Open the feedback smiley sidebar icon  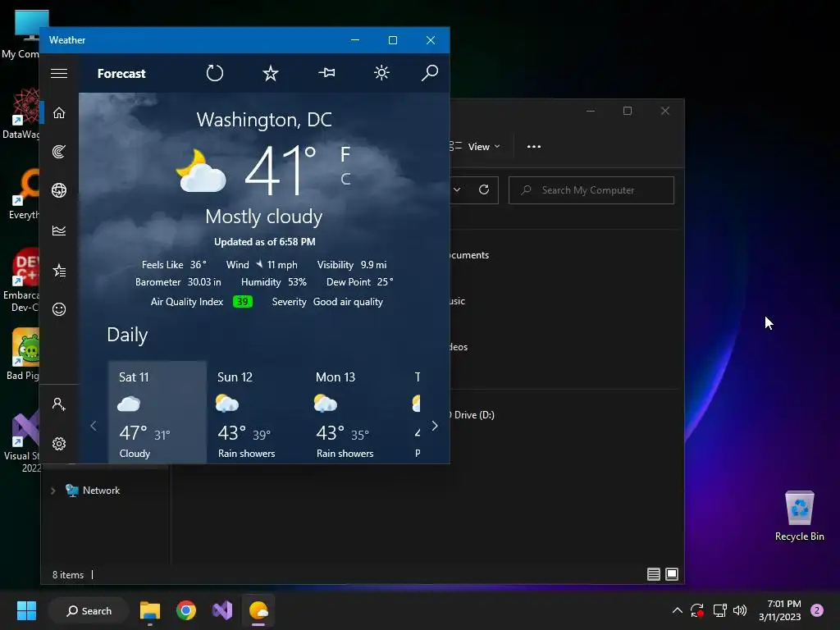point(59,309)
